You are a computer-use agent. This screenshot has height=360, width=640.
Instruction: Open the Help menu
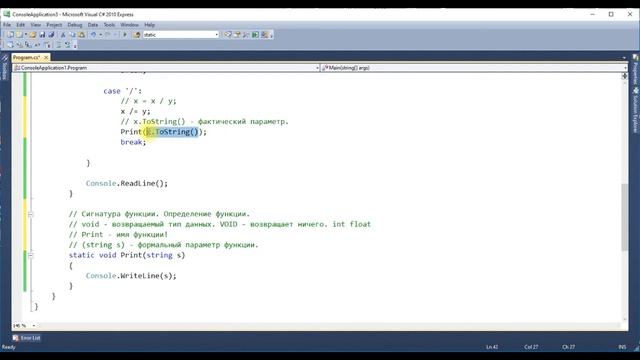click(149, 25)
